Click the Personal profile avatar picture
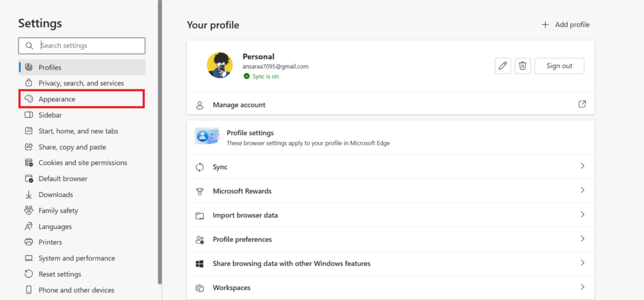Viewport: 644px width, 300px height. tap(219, 65)
